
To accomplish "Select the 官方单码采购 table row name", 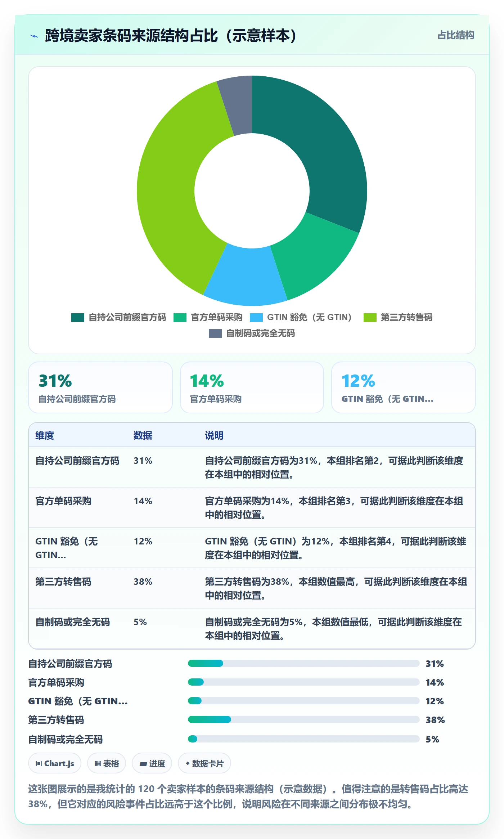I will 63,501.
